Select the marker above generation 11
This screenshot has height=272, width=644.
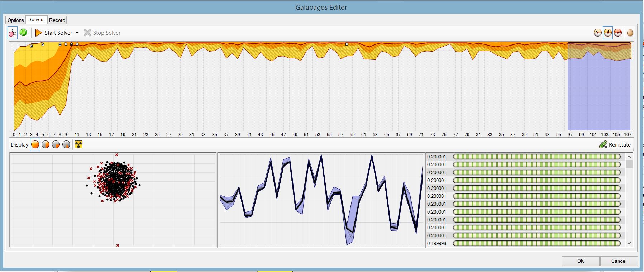(77, 44)
